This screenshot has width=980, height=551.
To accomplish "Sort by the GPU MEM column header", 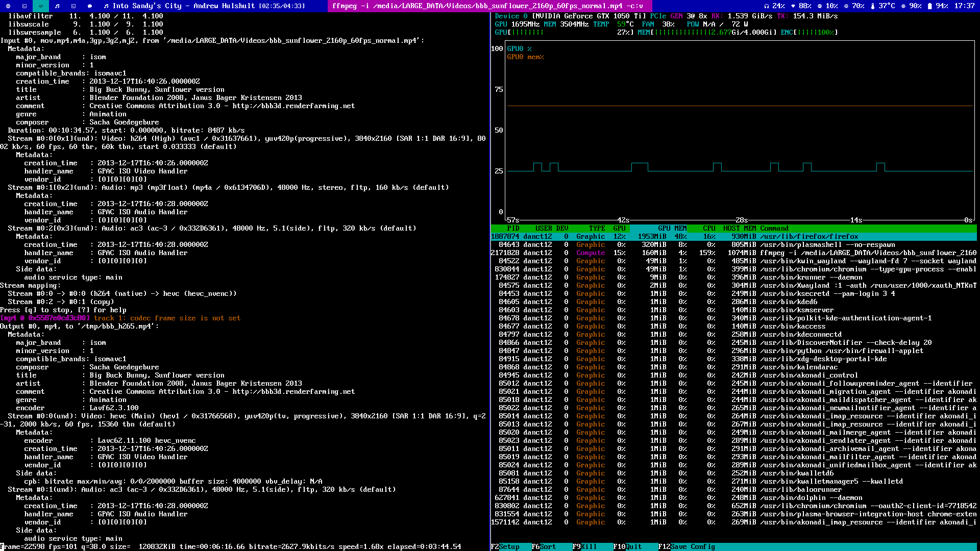I will 672,228.
